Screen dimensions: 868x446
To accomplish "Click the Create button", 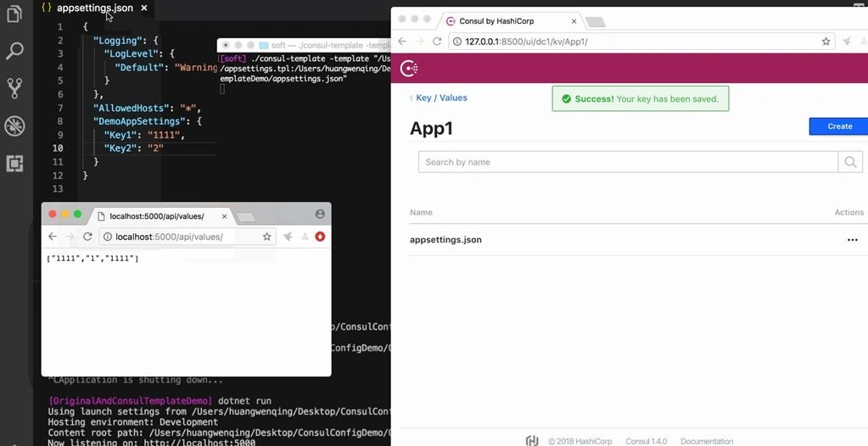I will (x=838, y=126).
